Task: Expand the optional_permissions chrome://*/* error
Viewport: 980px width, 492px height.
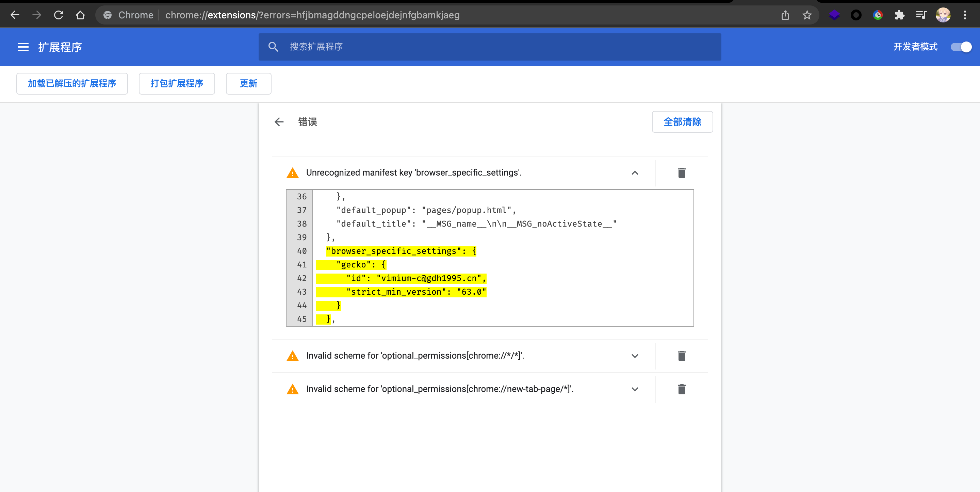Action: tap(635, 356)
